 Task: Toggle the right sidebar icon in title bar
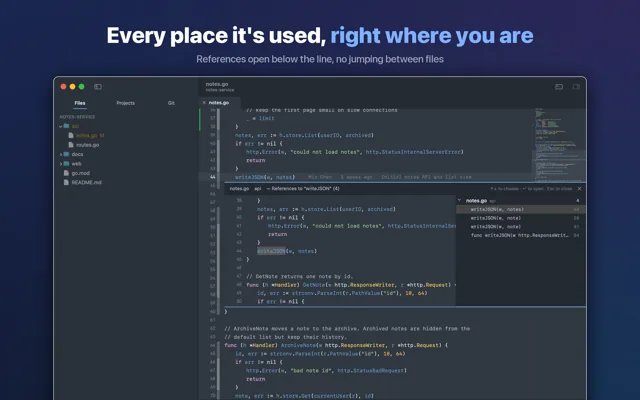[576, 87]
